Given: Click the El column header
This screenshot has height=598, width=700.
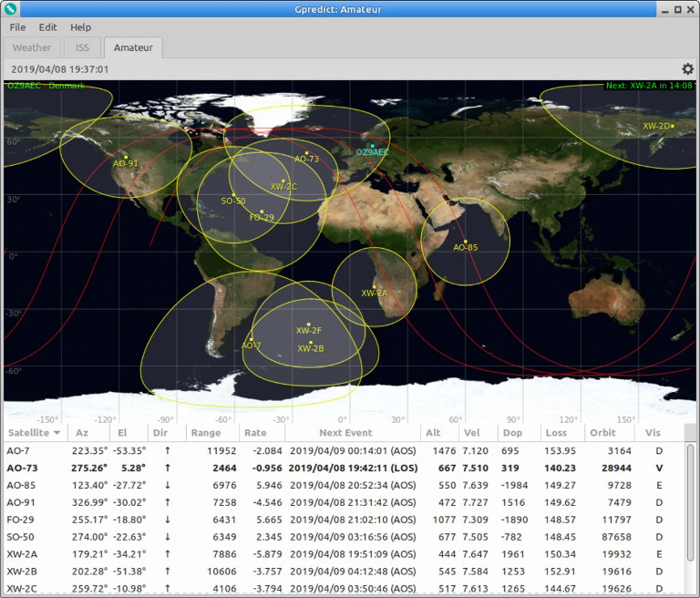Looking at the screenshot, I should coord(129,432).
